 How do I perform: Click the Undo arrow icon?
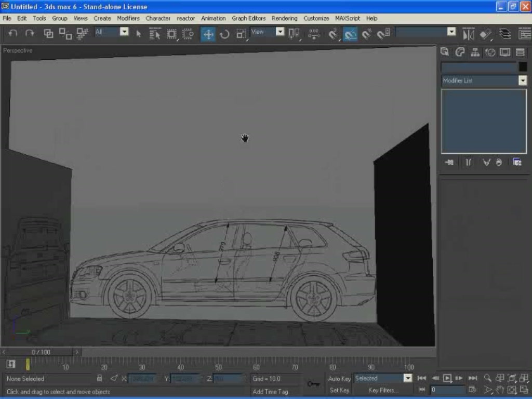pos(13,33)
